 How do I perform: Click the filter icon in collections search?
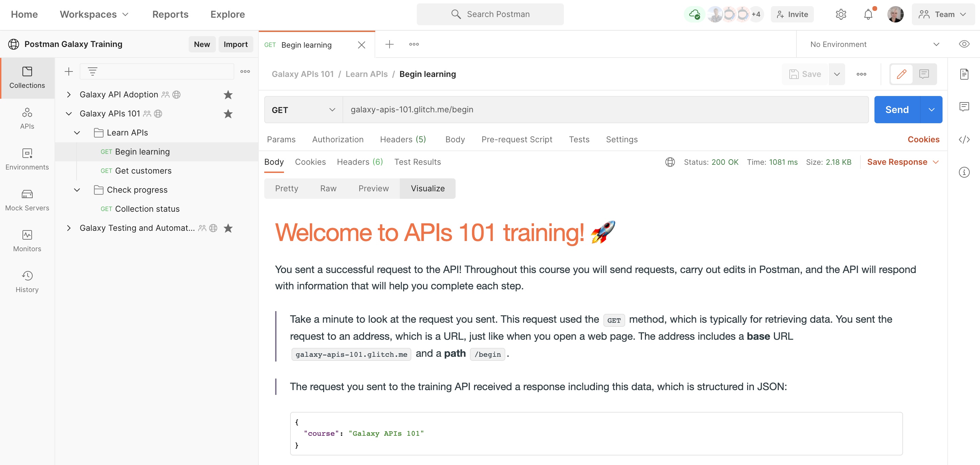click(x=92, y=71)
